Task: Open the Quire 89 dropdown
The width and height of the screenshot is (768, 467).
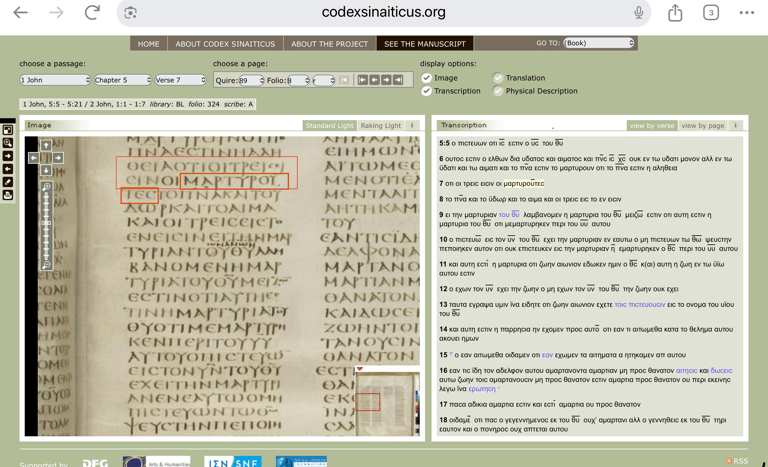Action: [x=251, y=80]
